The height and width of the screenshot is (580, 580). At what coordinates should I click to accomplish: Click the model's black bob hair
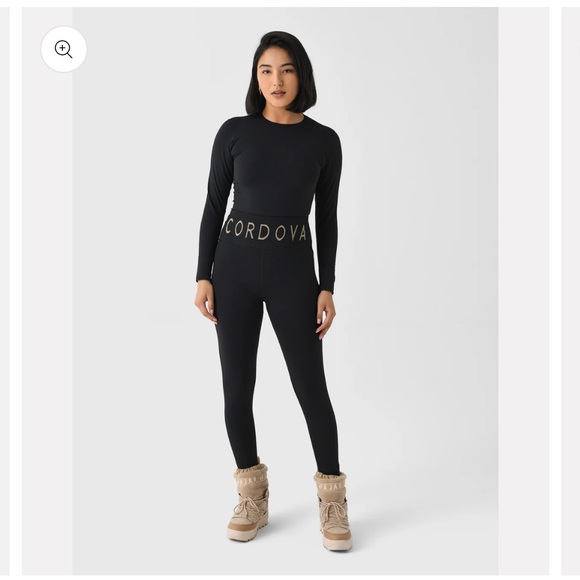click(x=281, y=70)
